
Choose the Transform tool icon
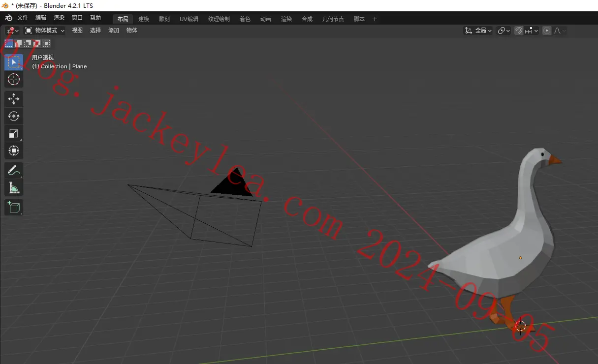(14, 151)
